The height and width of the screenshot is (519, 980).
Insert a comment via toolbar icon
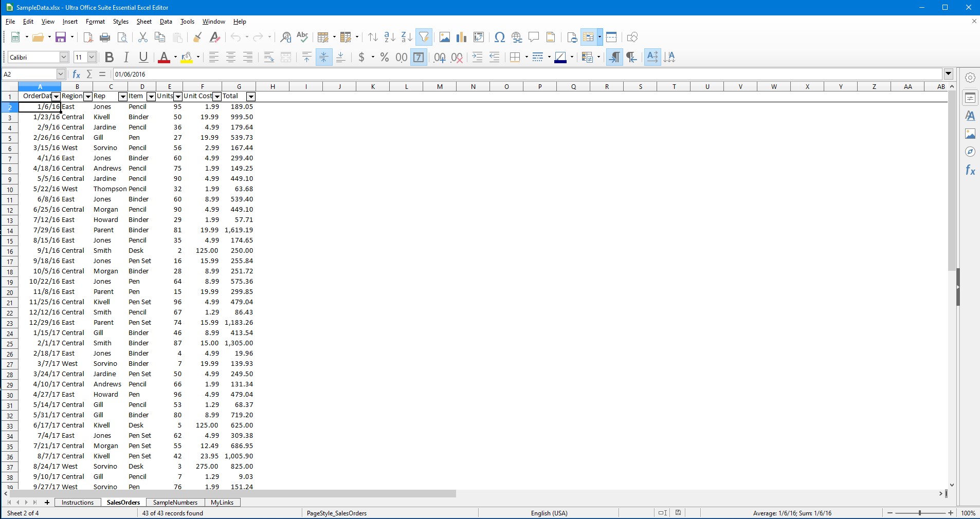coord(534,37)
